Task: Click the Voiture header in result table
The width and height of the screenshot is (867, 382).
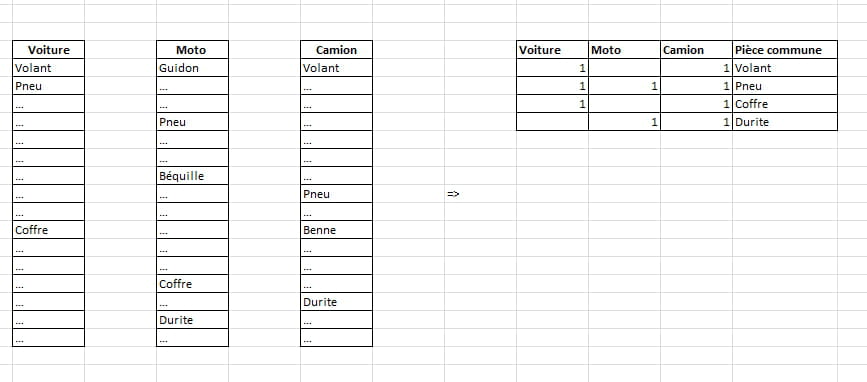Action: [x=552, y=50]
